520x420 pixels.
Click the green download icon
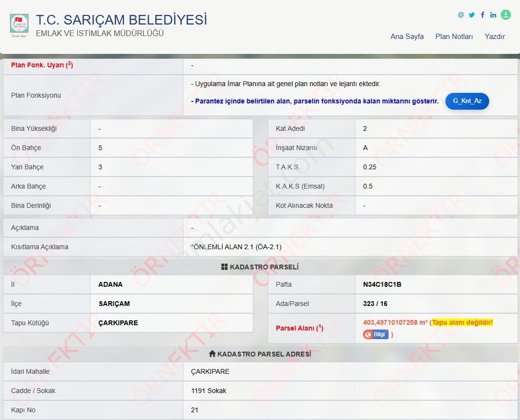coord(506,14)
